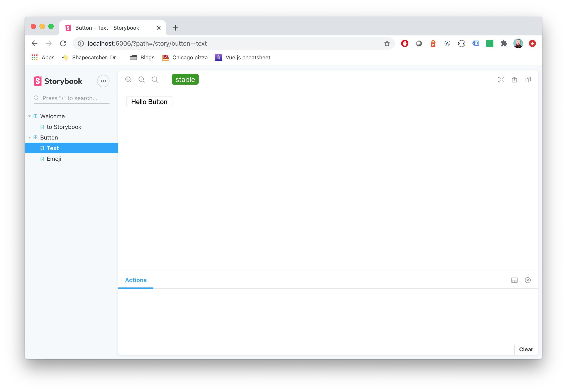This screenshot has height=392, width=567.
Task: Focus the Storybook search field
Action: (74, 98)
